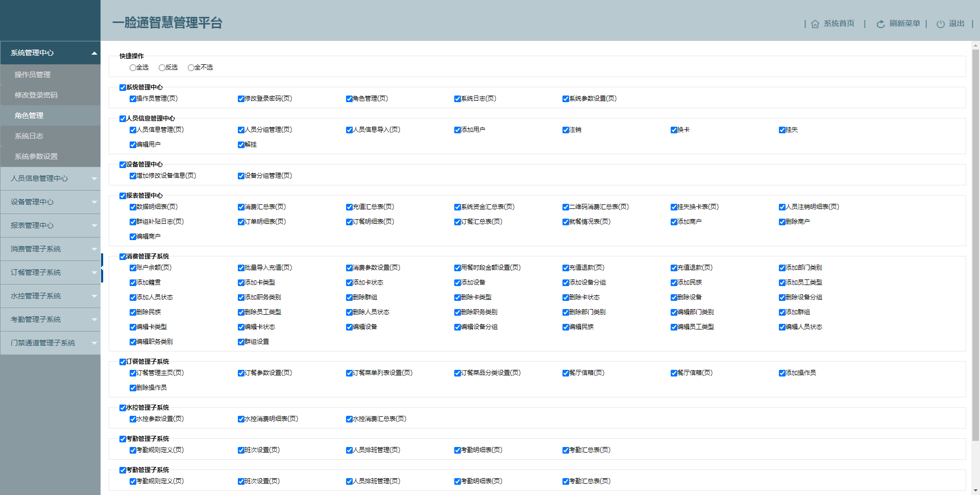Uncheck 订餐管理主页(页) permission
980x495 pixels.
133,373
